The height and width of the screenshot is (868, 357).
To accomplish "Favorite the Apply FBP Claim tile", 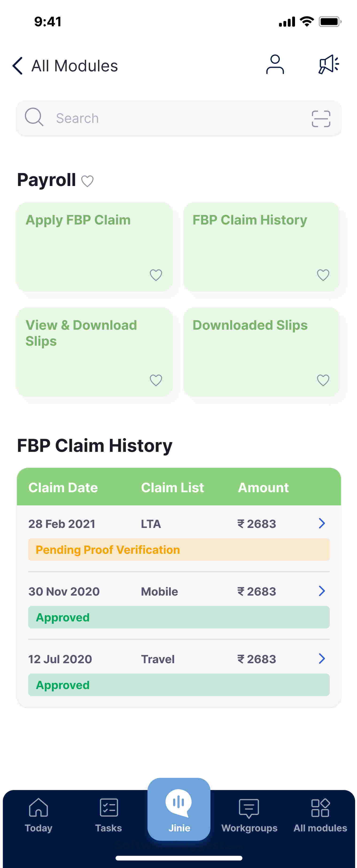I will [x=156, y=275].
